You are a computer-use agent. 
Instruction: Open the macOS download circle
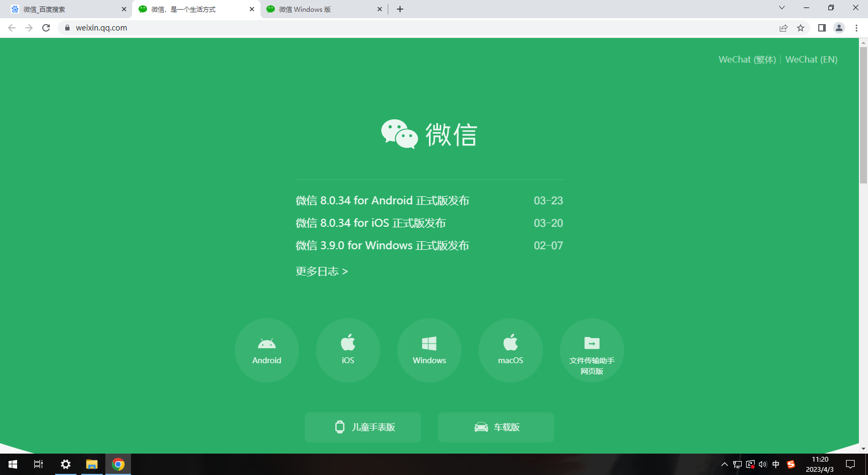[x=511, y=350]
